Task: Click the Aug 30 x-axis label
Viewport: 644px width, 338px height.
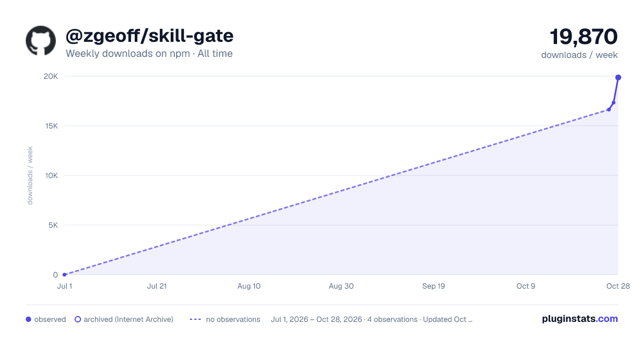Action: point(341,286)
